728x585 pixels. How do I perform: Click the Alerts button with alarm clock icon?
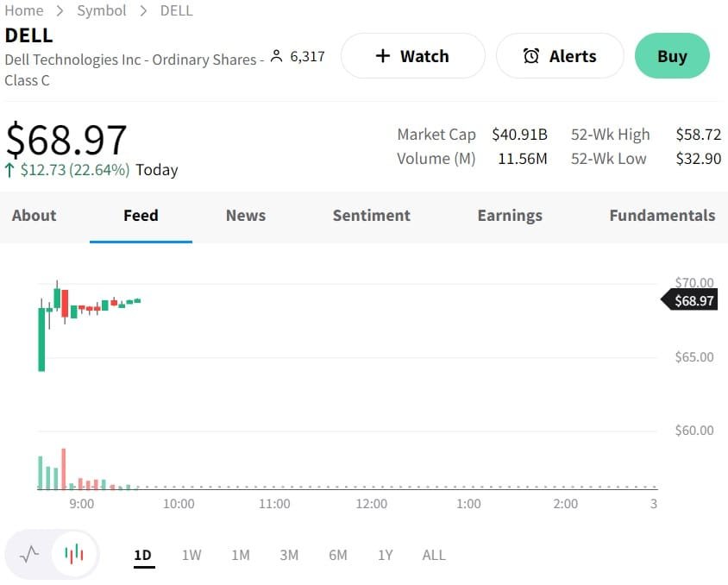pos(560,56)
